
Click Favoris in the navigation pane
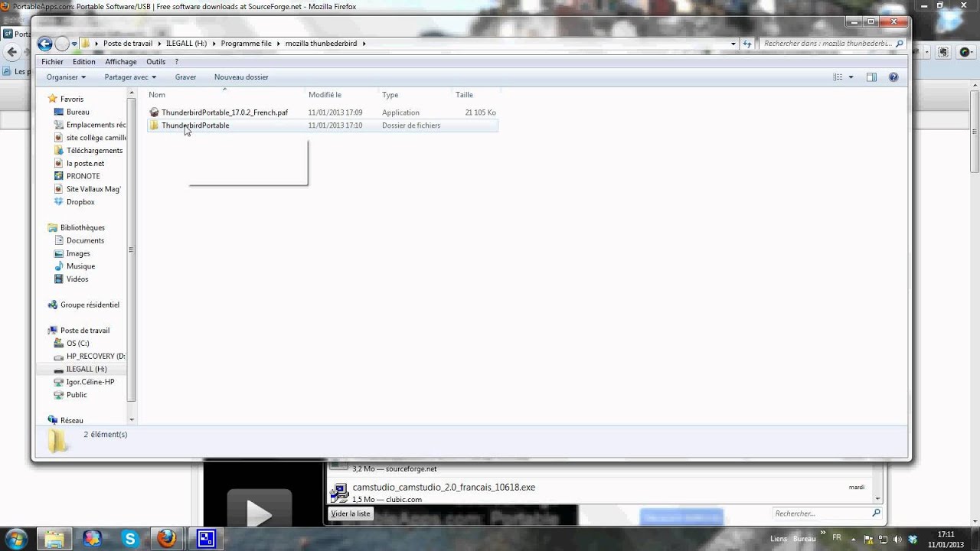[x=72, y=99]
